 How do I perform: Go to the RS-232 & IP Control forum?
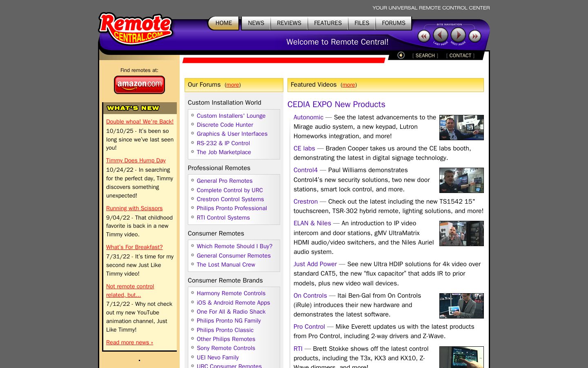click(223, 143)
